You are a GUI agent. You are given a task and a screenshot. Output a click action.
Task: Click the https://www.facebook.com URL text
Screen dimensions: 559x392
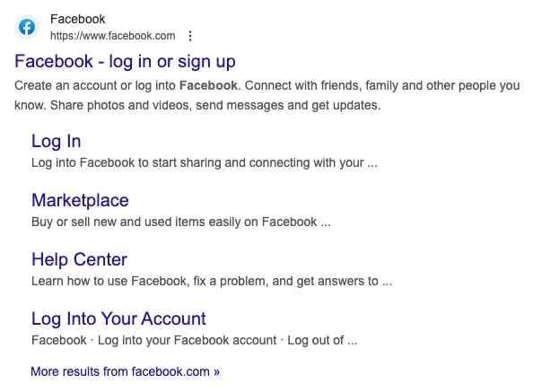coord(112,36)
